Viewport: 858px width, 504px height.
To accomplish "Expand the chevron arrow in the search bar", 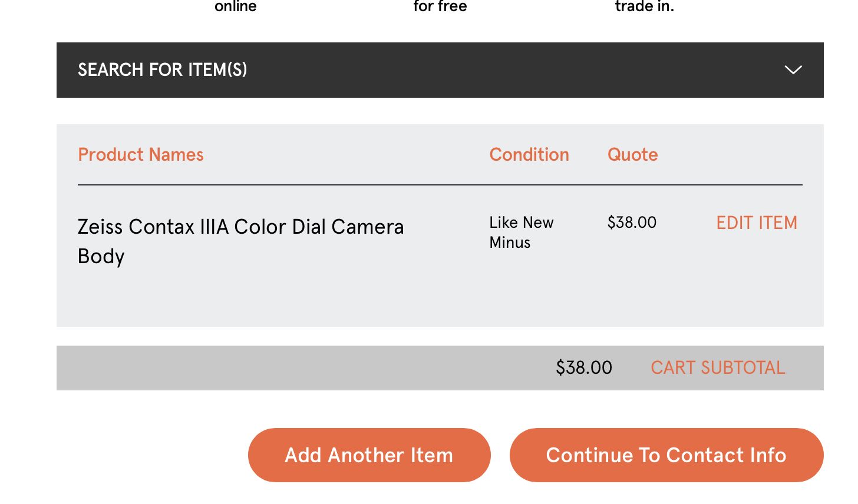I will pyautogui.click(x=793, y=70).
